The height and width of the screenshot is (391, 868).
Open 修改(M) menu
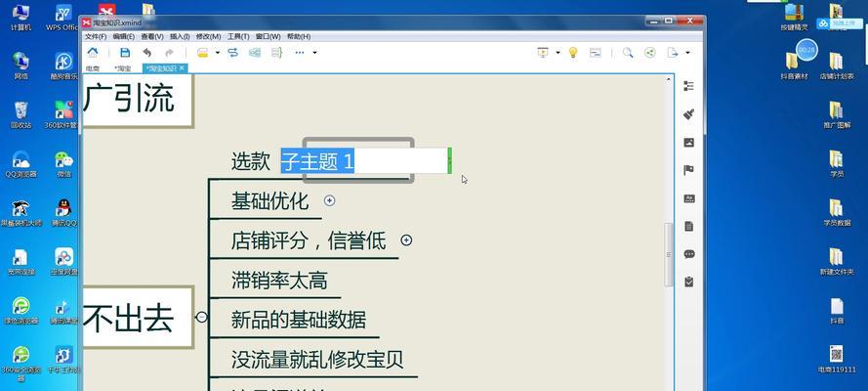click(209, 36)
